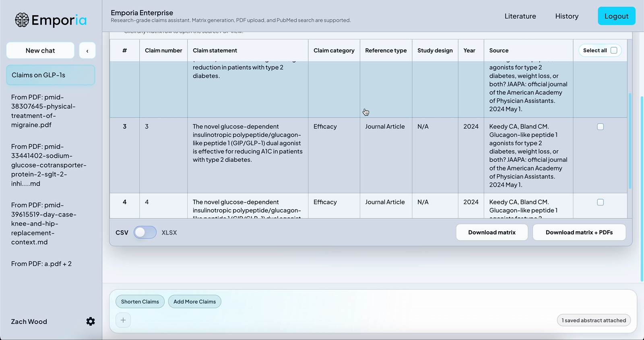Click the claims table vertical scrollbar
The width and height of the screenshot is (644, 340).
630,141
